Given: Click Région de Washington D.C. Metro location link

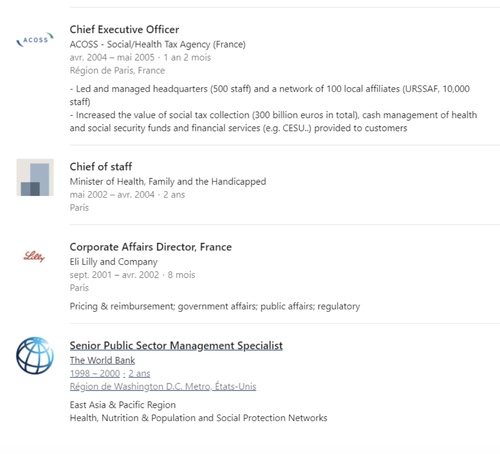Looking at the screenshot, I should pyautogui.click(x=163, y=386).
